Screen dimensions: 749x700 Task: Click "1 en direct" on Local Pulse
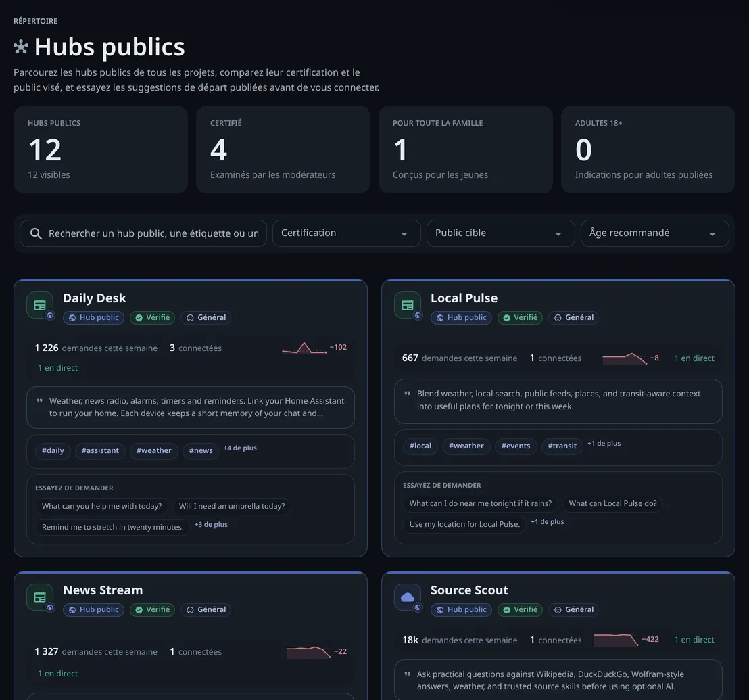click(694, 358)
